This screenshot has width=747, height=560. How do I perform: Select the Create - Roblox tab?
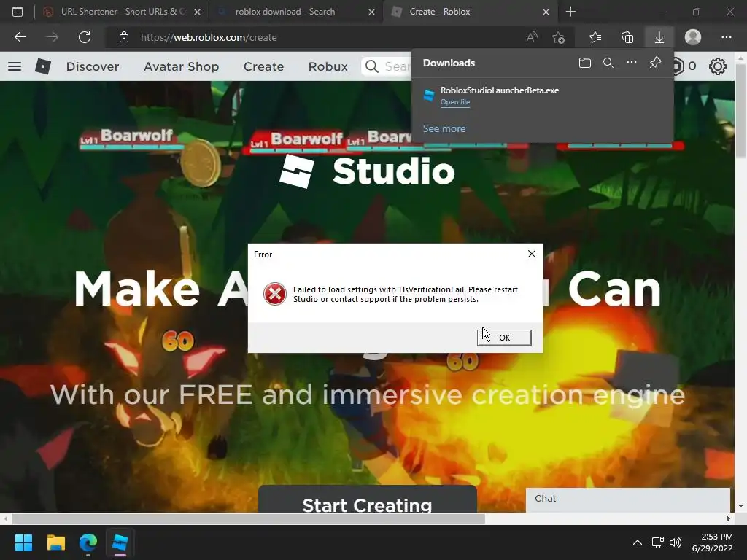pos(469,12)
